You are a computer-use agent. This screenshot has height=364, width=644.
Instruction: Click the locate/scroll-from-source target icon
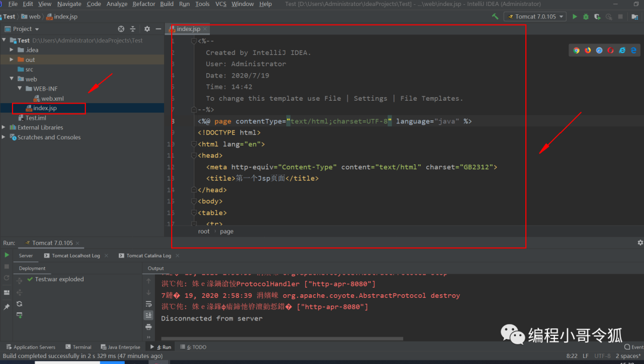[x=120, y=29]
